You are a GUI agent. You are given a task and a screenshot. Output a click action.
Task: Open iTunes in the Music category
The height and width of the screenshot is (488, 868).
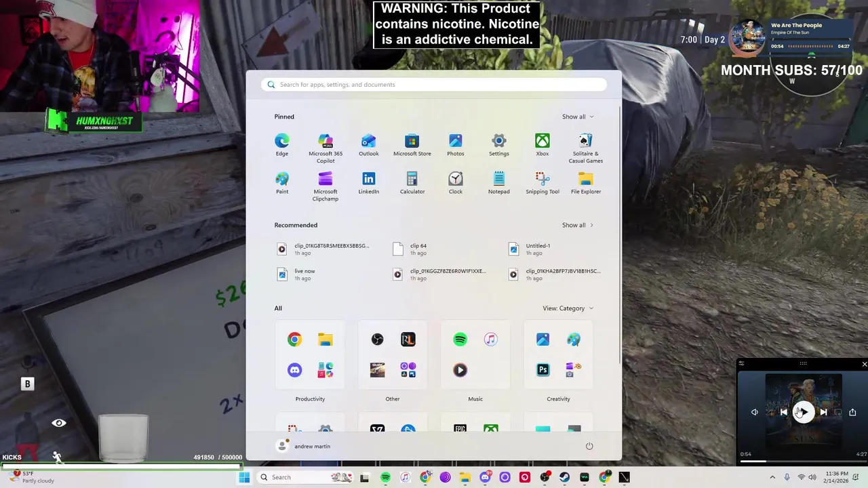(490, 340)
